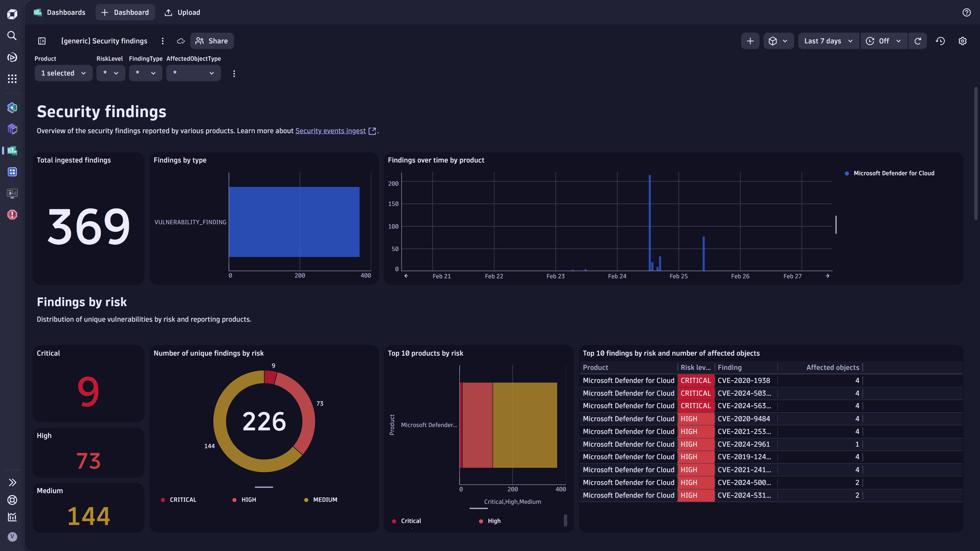Open the dashboard title three-dot menu
The width and height of the screenshot is (980, 551).
click(x=163, y=41)
